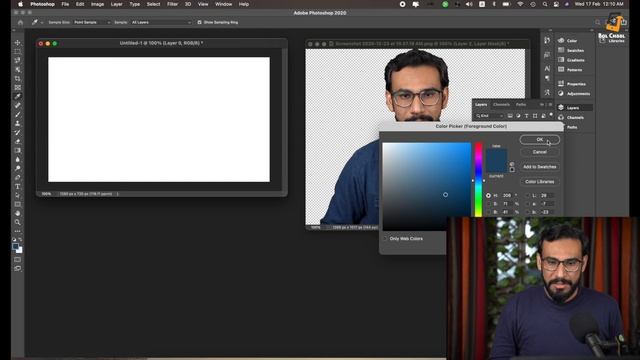640x360 pixels.
Task: Select the Horizontal Type tool
Action: [x=18, y=187]
